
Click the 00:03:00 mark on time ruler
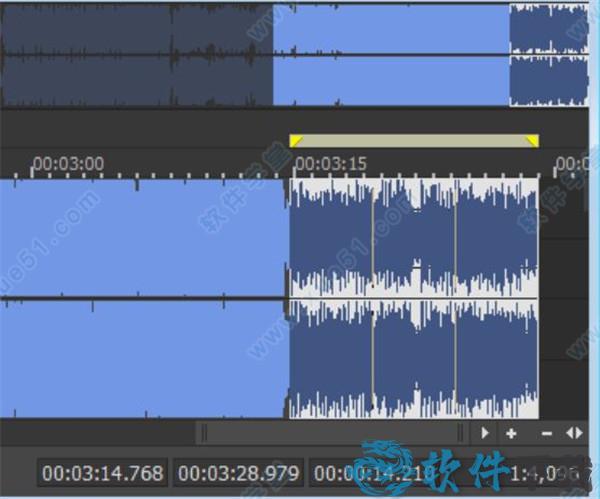click(67, 163)
